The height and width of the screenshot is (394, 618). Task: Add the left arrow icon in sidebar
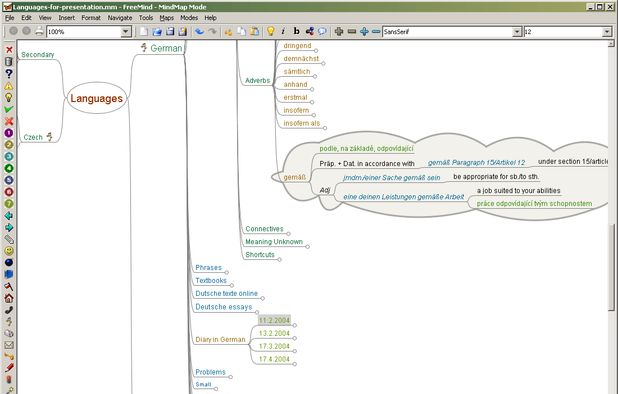tap(9, 216)
